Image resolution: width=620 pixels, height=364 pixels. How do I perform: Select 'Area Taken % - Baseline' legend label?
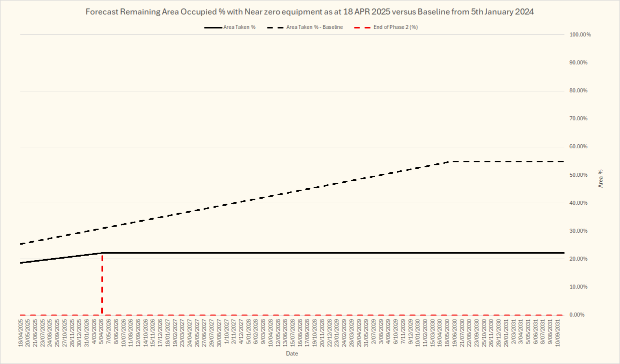(314, 27)
